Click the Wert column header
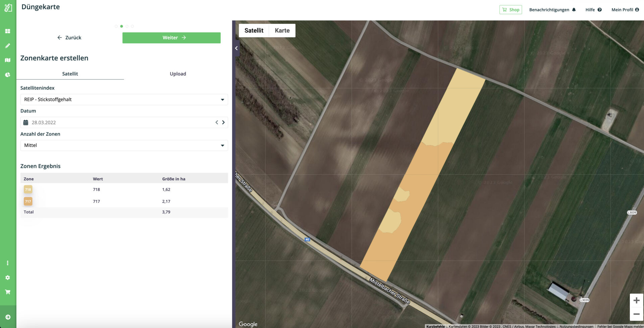The image size is (644, 328). [98, 179]
